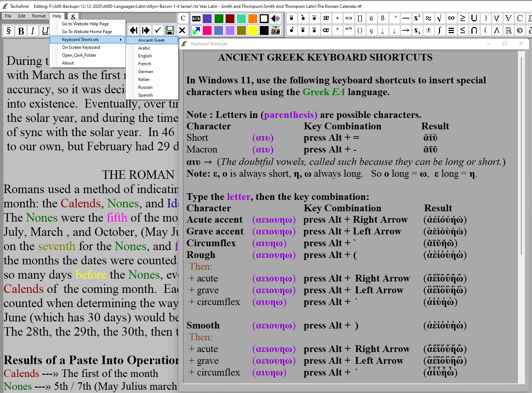Open the File menu
Viewport: 532px width, 393px height.
tap(8, 16)
